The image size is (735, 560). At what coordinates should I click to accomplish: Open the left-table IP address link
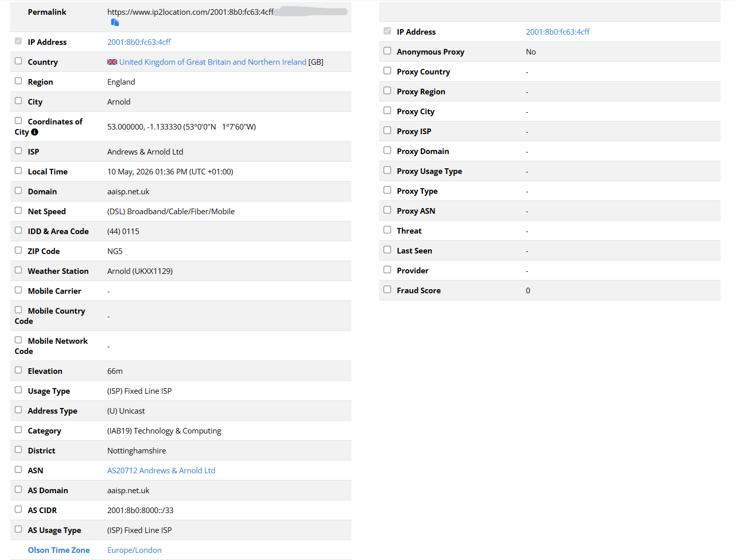coord(139,42)
